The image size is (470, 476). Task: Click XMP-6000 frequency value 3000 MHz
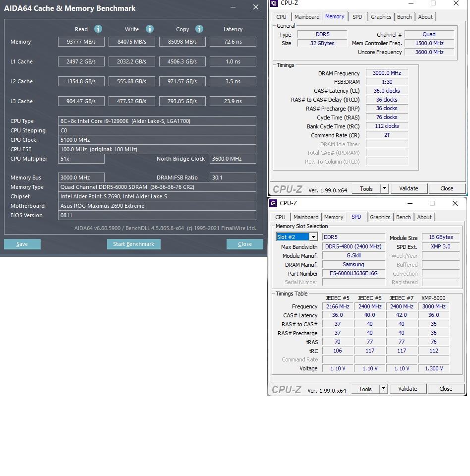434,306
